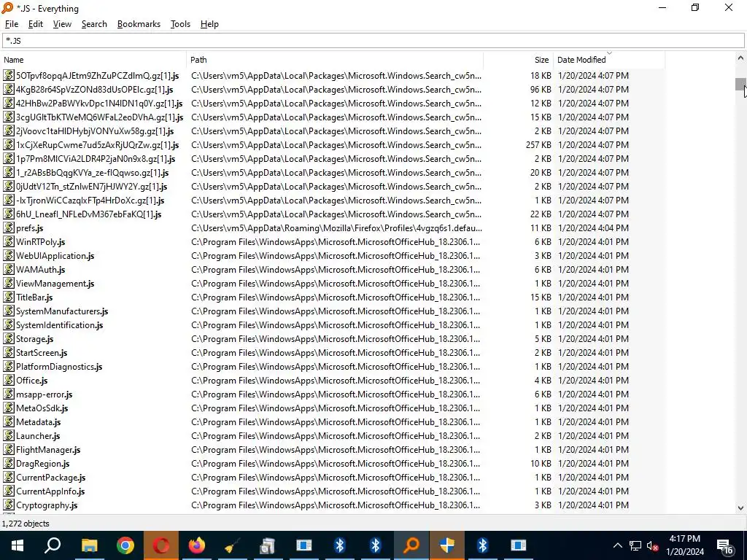Open the View menu
This screenshot has width=747, height=560.
pyautogui.click(x=62, y=24)
